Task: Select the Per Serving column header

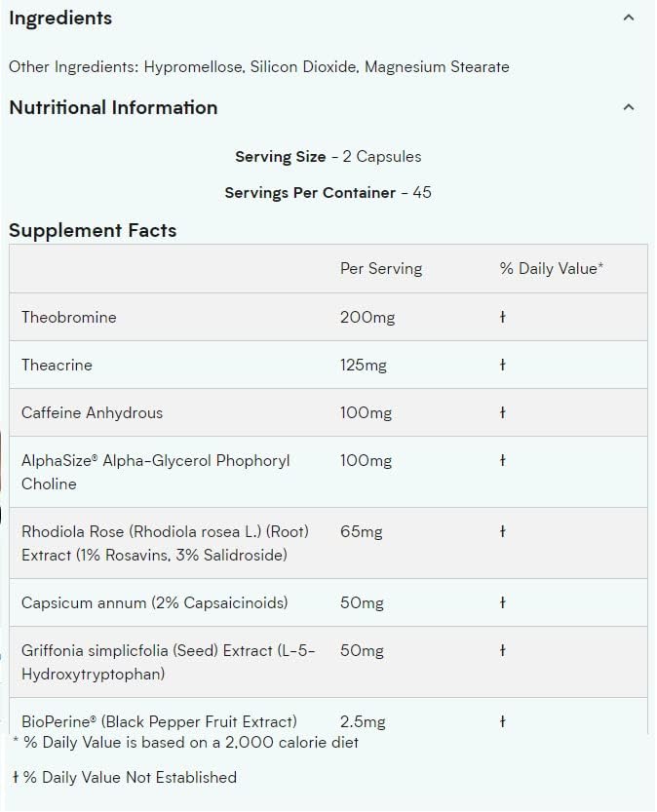Action: [x=380, y=268]
